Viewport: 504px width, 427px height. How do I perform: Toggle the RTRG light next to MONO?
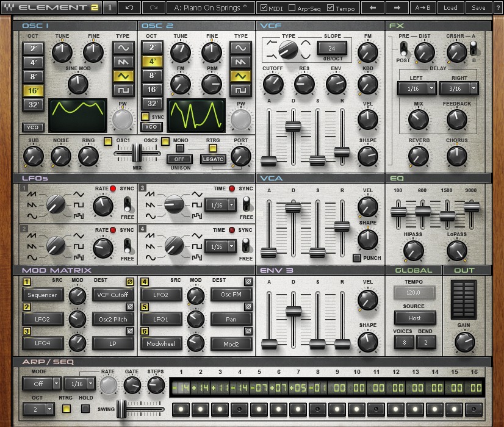pos(212,148)
